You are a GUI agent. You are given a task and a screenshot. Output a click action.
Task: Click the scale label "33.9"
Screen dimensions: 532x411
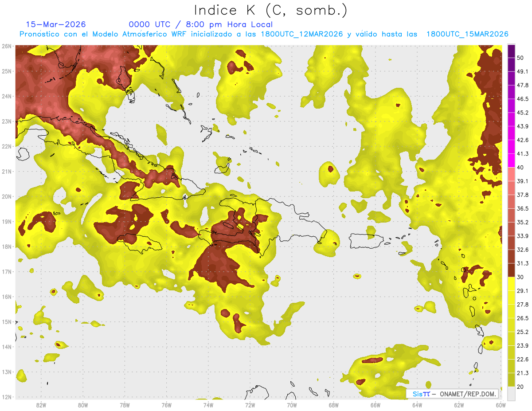tap(522, 236)
